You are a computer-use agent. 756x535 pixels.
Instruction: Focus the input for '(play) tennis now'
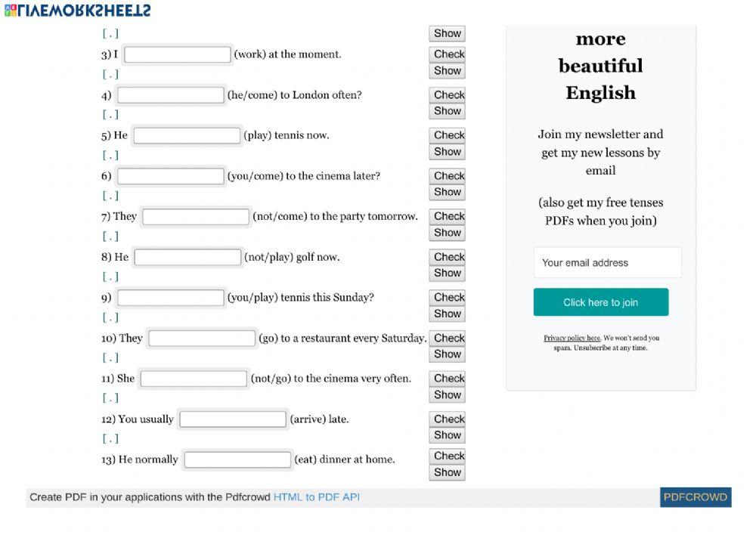tap(187, 136)
